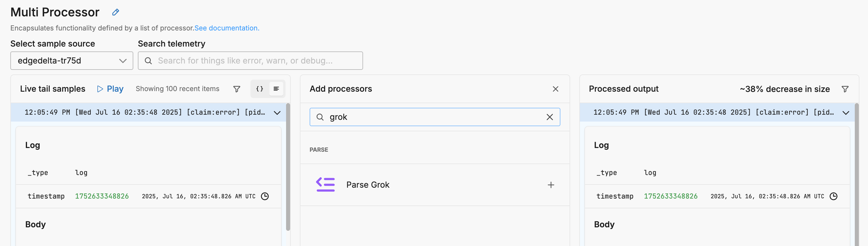868x246 pixels.
Task: Click the clock icon in Live tail timestamp
Action: pos(265,197)
